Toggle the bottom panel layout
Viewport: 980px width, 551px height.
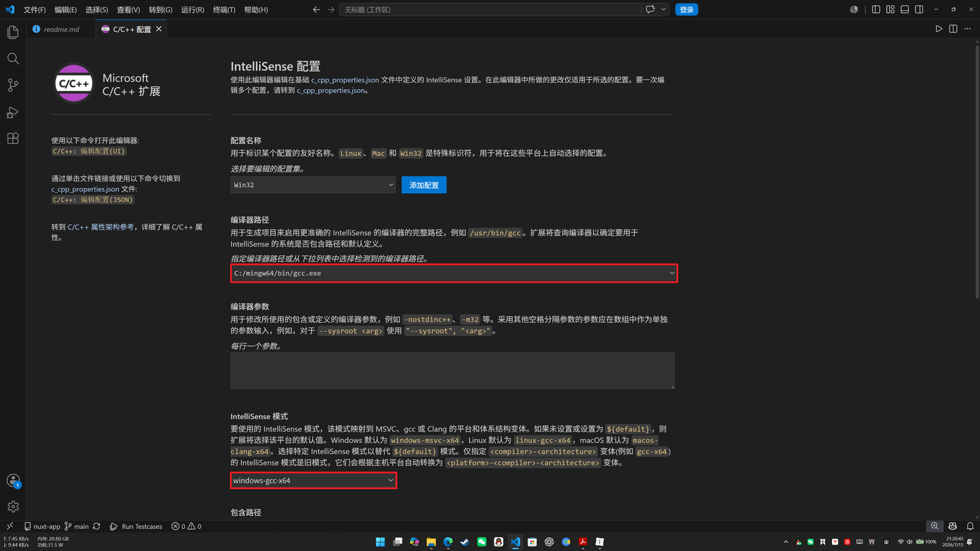point(905,10)
